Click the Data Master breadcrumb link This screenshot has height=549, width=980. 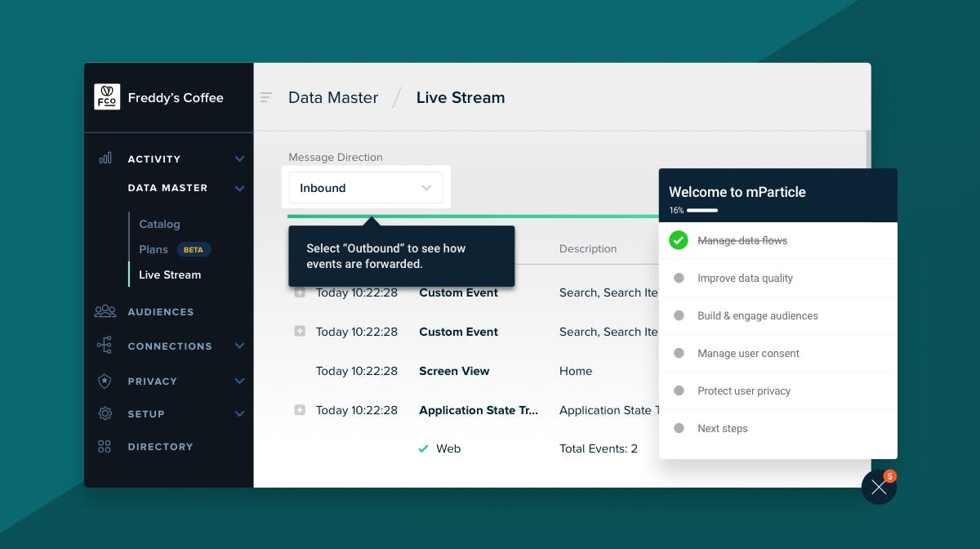click(x=333, y=97)
